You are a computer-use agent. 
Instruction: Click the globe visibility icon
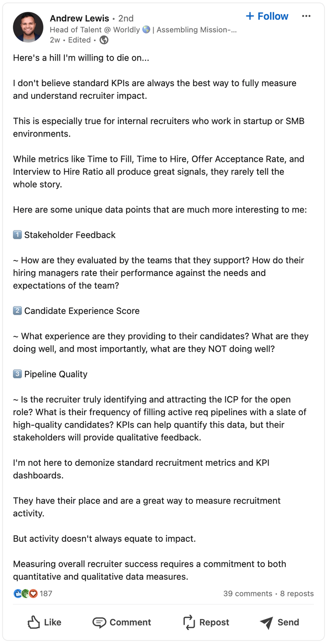(x=104, y=40)
